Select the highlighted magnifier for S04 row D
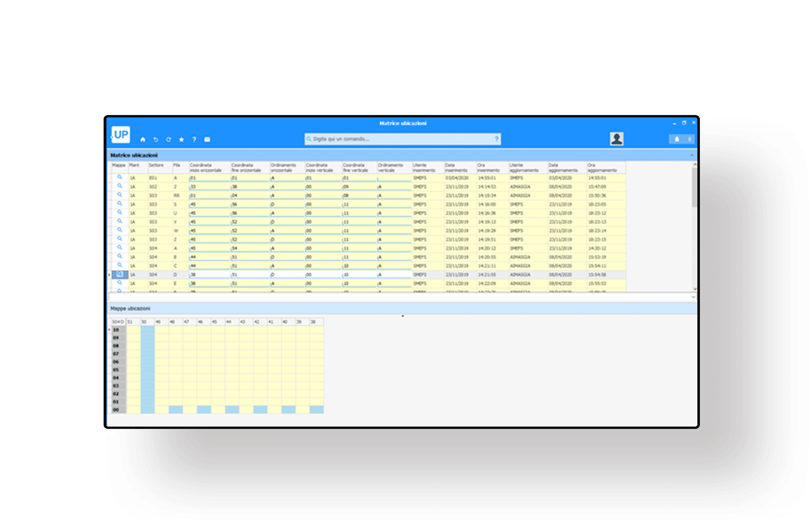Screen dimensions: 812x529 pyautogui.click(x=120, y=274)
